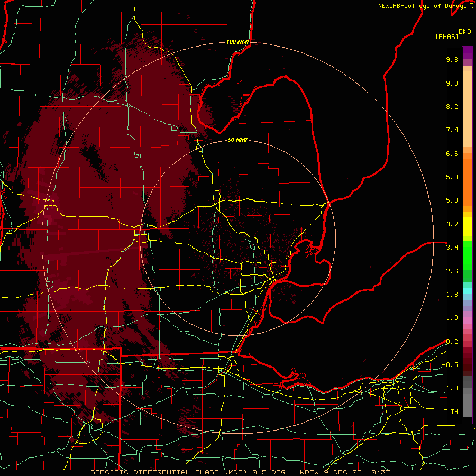Click the 0.2 value on color scale
The width and height of the screenshot is (476, 476).
pos(452,342)
